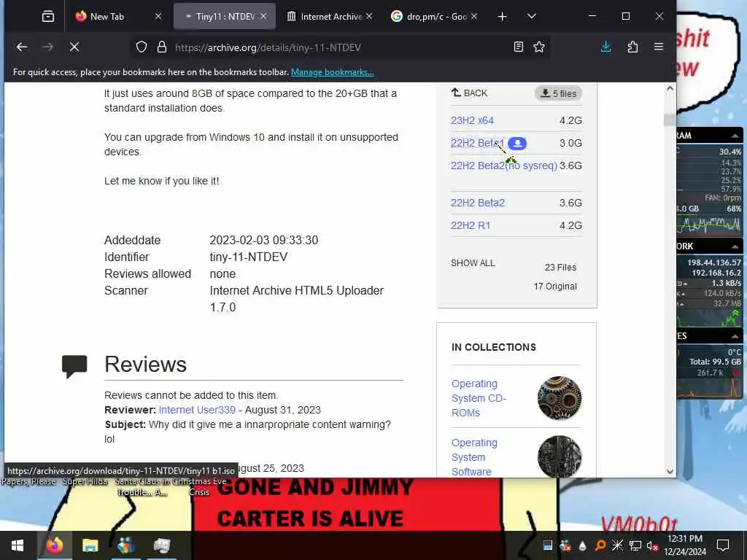The width and height of the screenshot is (747, 560).
Task: Open Manage bookmarks link
Action: pos(332,72)
